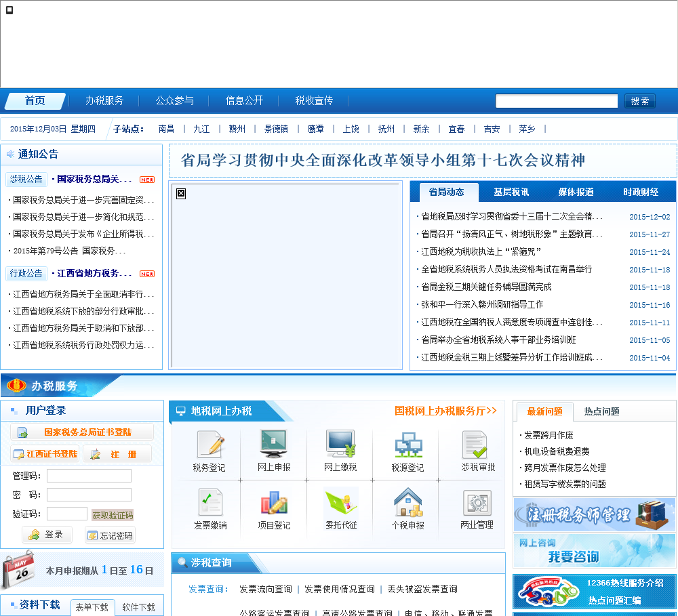Open the 办税服务 menu item

click(104, 101)
